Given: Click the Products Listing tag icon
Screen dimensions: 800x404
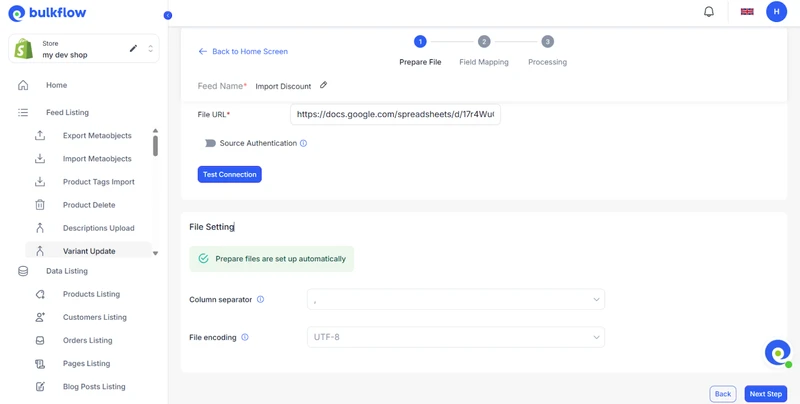Looking at the screenshot, I should tap(40, 294).
